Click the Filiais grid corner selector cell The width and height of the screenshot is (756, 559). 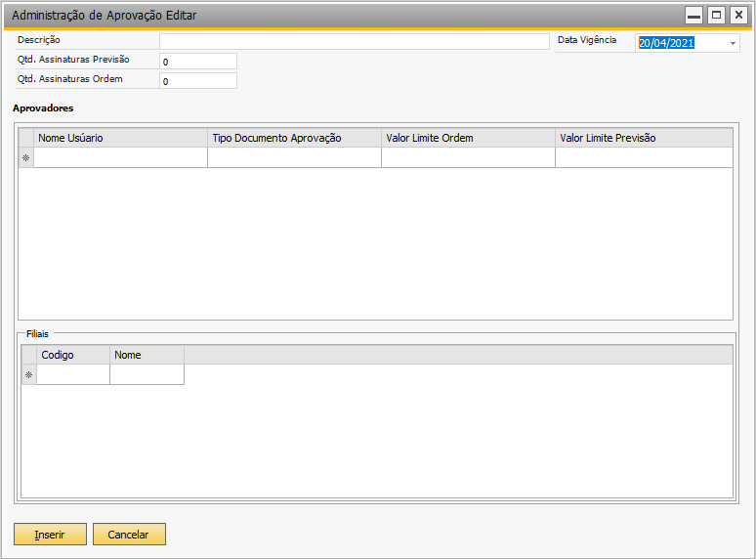point(29,355)
